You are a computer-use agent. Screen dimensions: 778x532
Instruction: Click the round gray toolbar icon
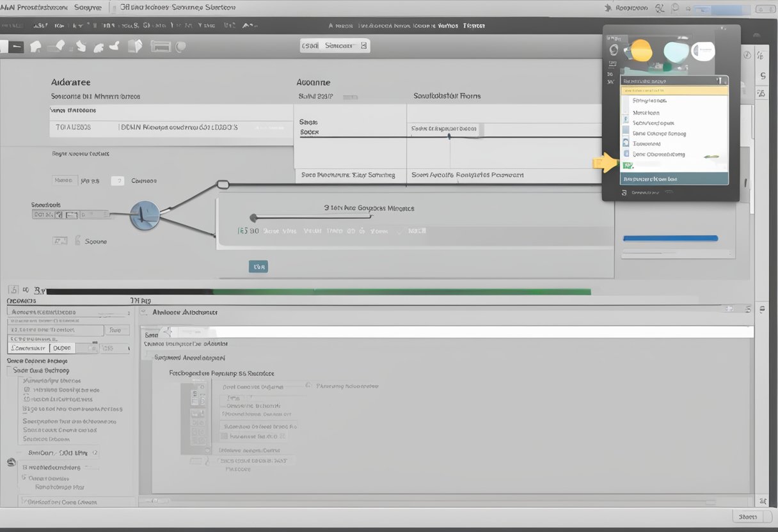click(x=180, y=46)
